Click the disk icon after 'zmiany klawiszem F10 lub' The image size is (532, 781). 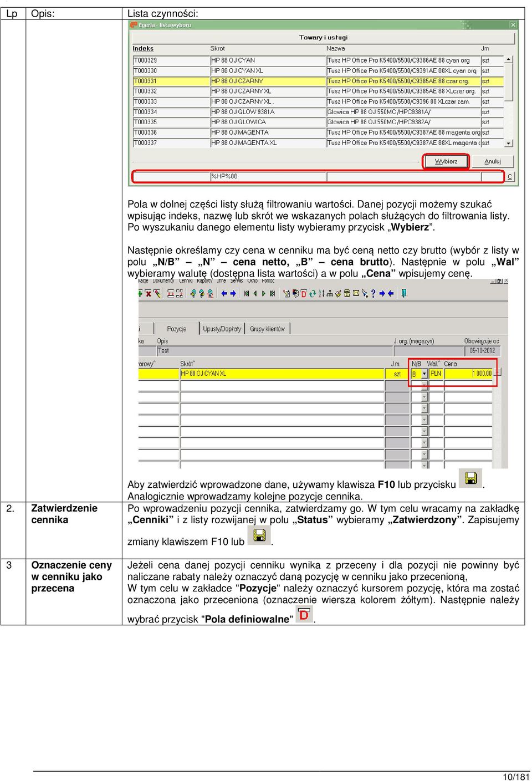[x=259, y=535]
